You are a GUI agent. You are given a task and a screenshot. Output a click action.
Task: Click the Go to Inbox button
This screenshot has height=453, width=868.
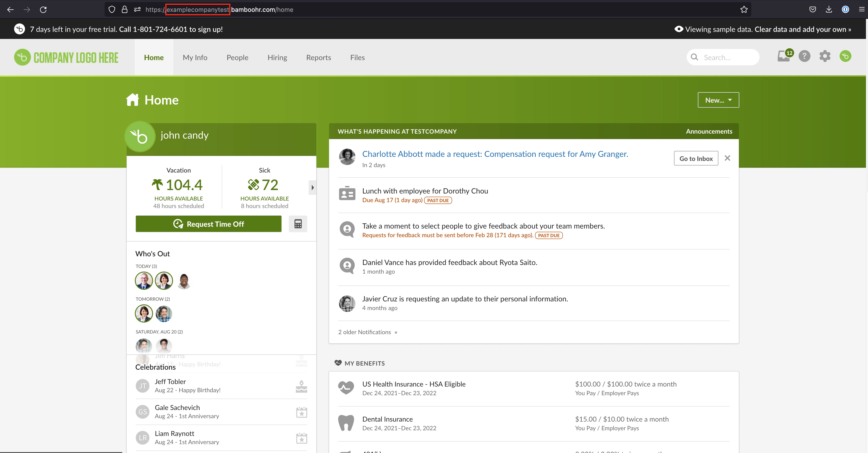[695, 158]
